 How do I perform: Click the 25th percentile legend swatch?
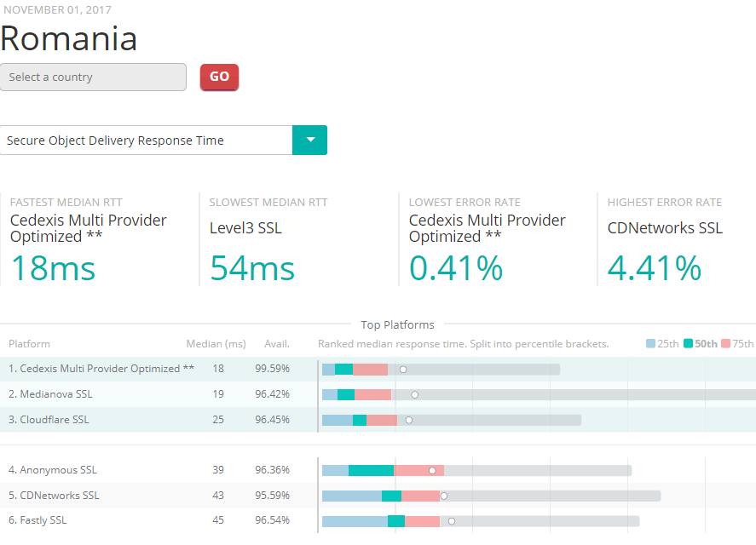(x=650, y=343)
